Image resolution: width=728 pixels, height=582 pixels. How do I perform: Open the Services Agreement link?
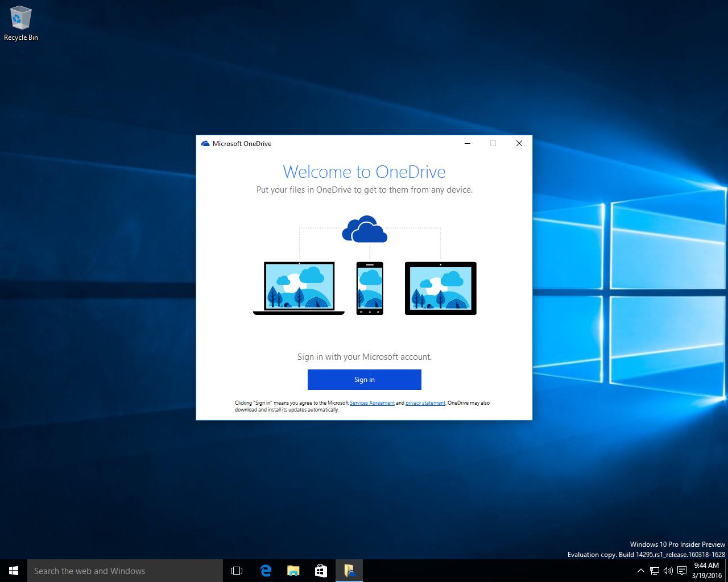click(372, 403)
